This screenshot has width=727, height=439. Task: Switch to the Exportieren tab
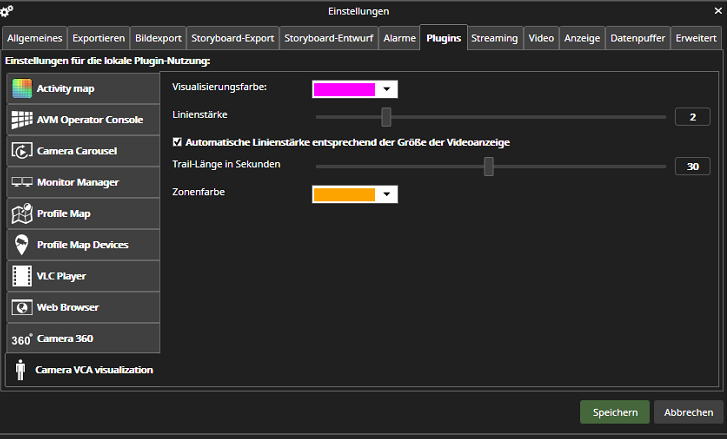[x=98, y=38]
